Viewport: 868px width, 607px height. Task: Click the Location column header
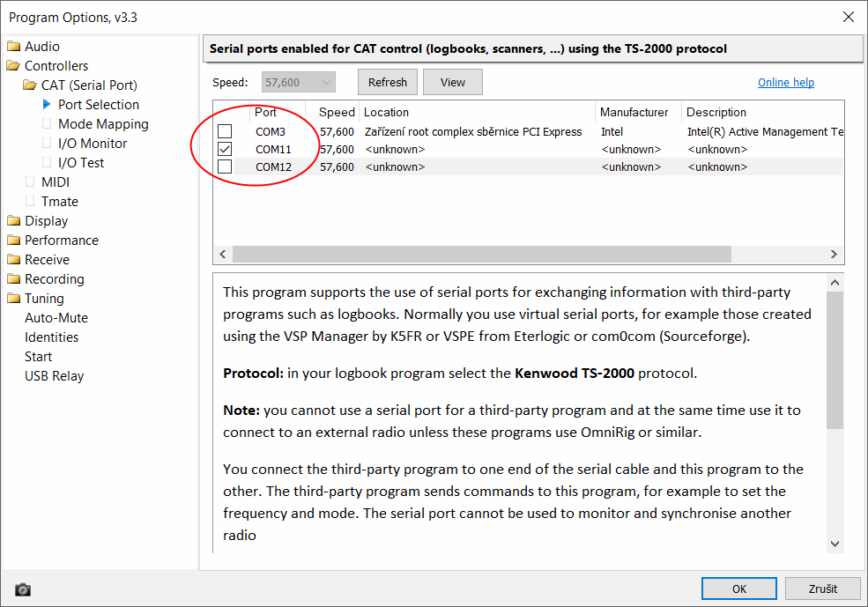click(x=386, y=112)
